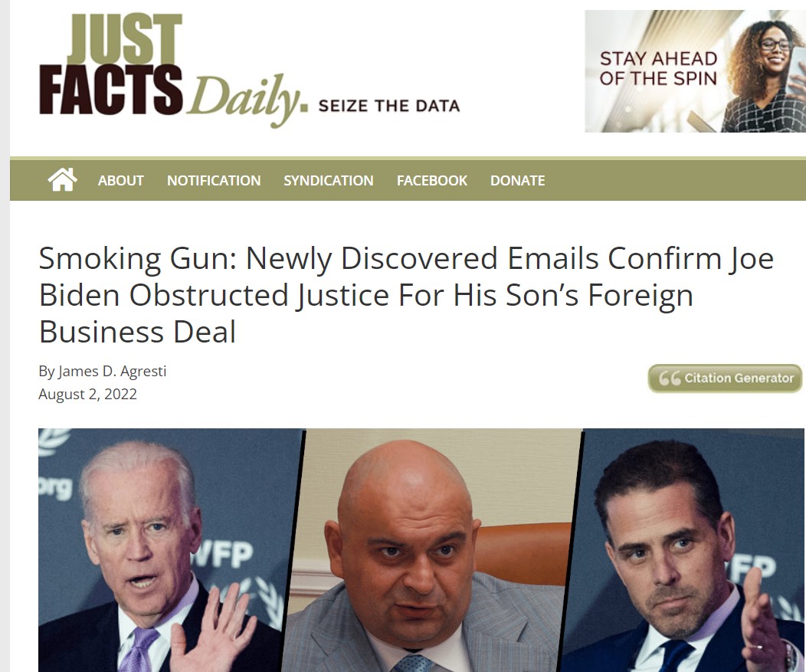Click the woman's photo in the banner ad

(763, 74)
